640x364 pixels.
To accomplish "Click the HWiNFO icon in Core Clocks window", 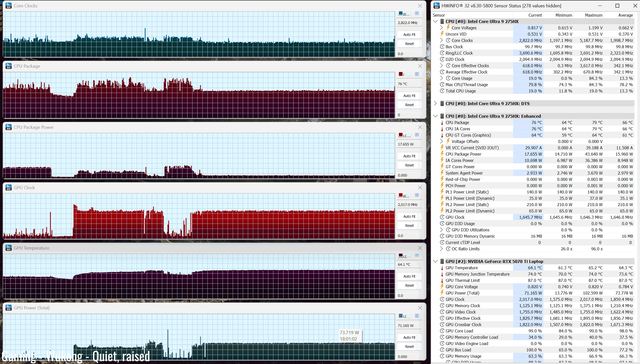I will tap(9, 6).
